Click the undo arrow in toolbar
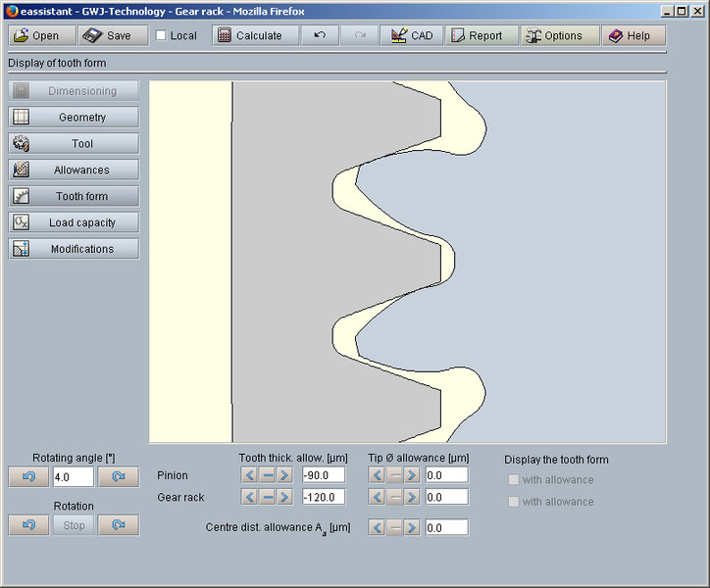This screenshot has height=588, width=710. point(320,35)
